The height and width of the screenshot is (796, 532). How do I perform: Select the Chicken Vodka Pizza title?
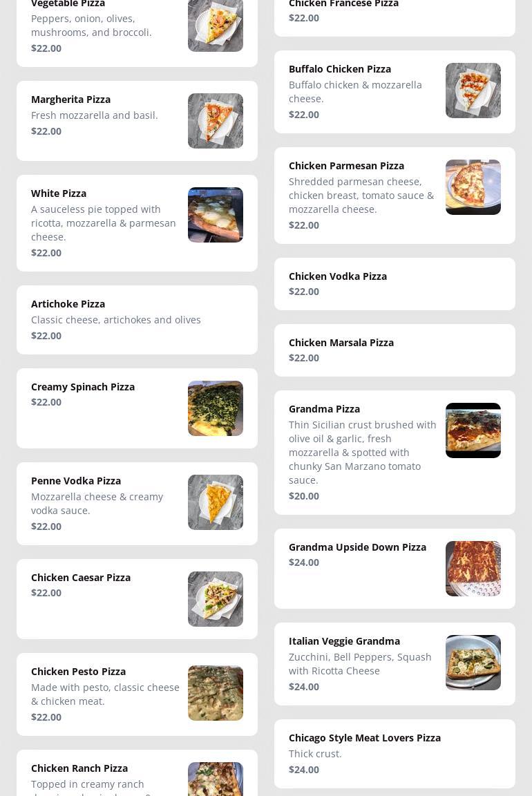[338, 276]
